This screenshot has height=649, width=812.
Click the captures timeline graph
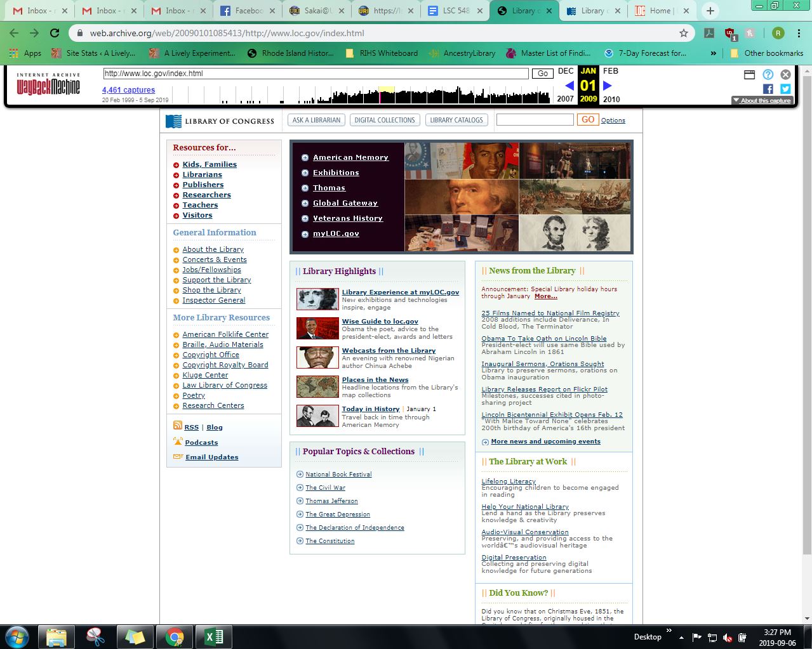[361, 95]
